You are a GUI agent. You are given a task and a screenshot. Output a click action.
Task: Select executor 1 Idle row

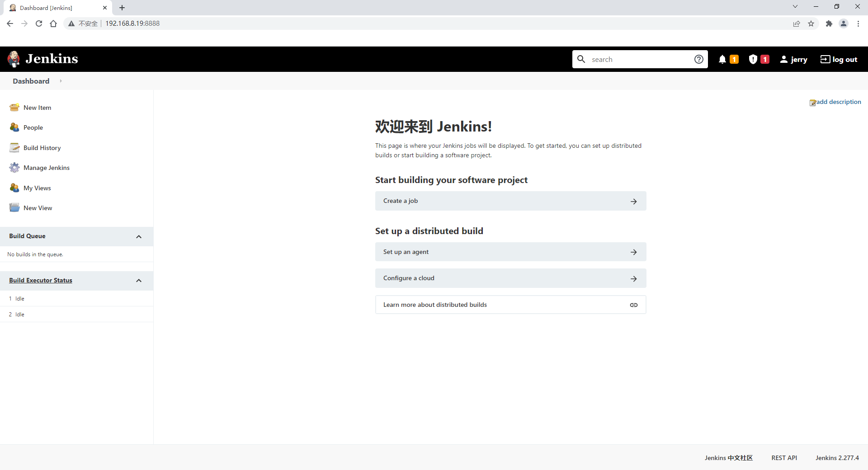click(76, 299)
